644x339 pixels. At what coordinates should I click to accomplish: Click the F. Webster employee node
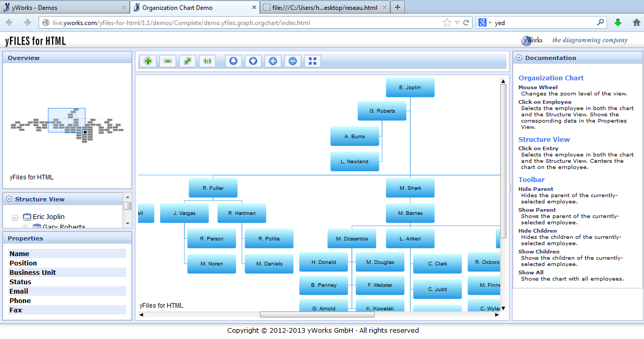(x=380, y=285)
